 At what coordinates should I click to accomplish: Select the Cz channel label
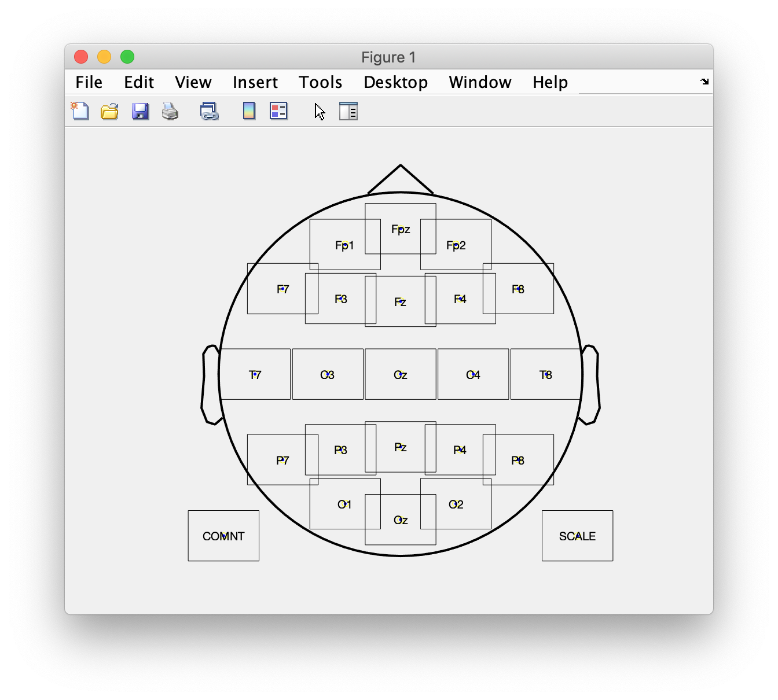click(401, 375)
